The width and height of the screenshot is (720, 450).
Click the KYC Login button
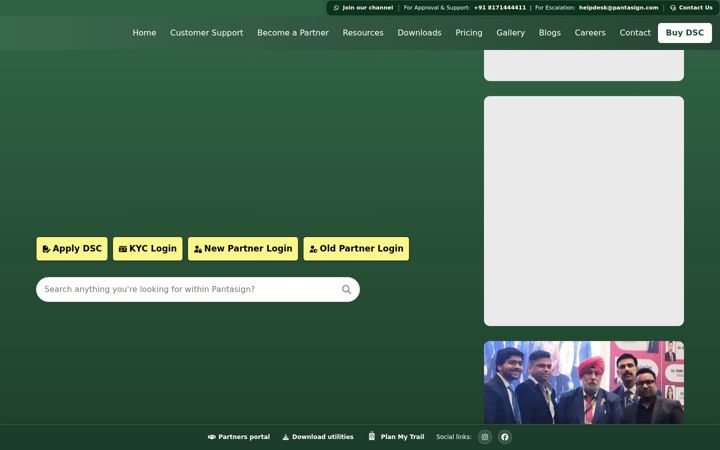pos(147,248)
